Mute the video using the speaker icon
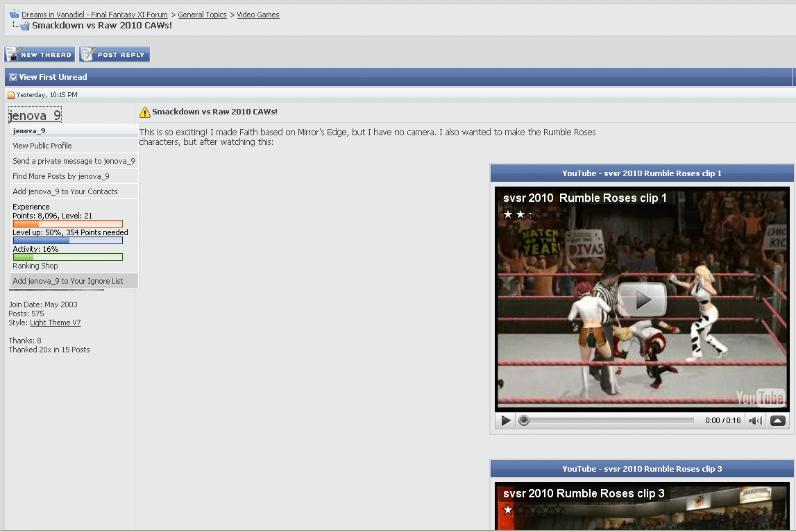 pos(755,420)
